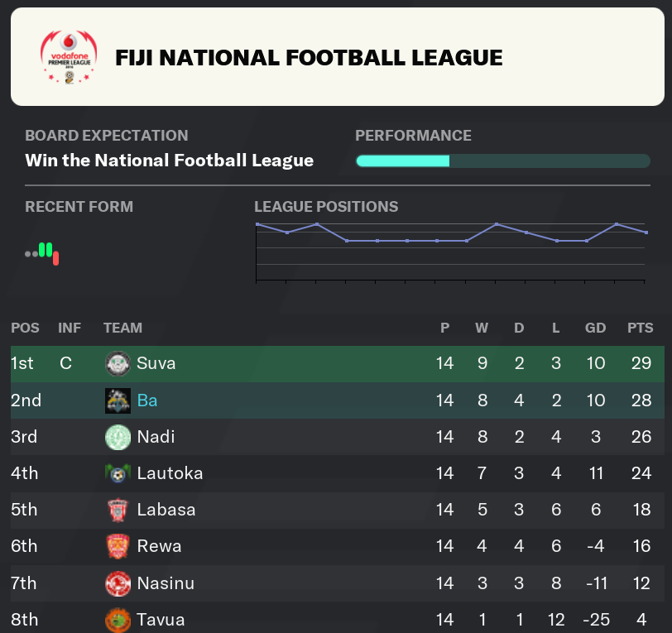This screenshot has width=672, height=633.
Task: Click the Labasa club badge
Action: [x=118, y=510]
